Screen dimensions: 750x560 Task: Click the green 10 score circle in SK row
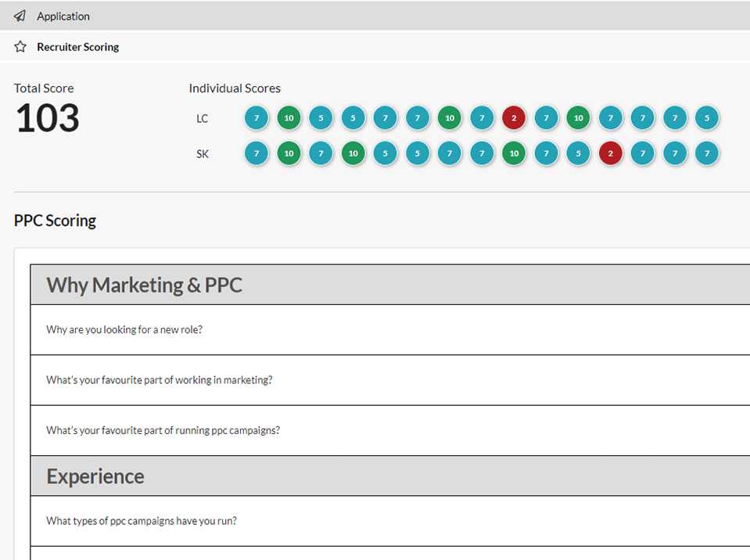(289, 153)
